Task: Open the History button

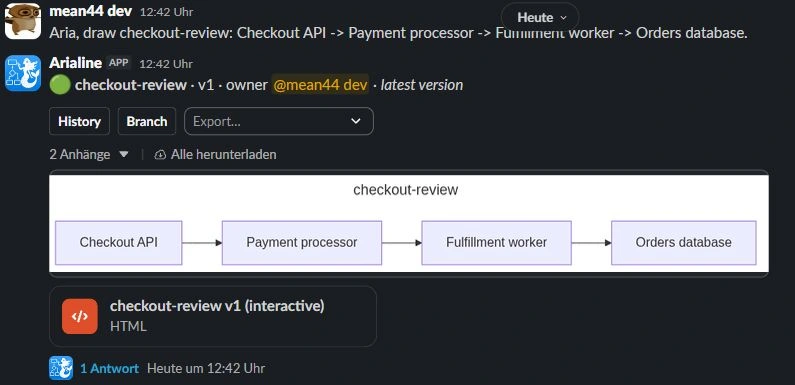Action: (x=80, y=121)
